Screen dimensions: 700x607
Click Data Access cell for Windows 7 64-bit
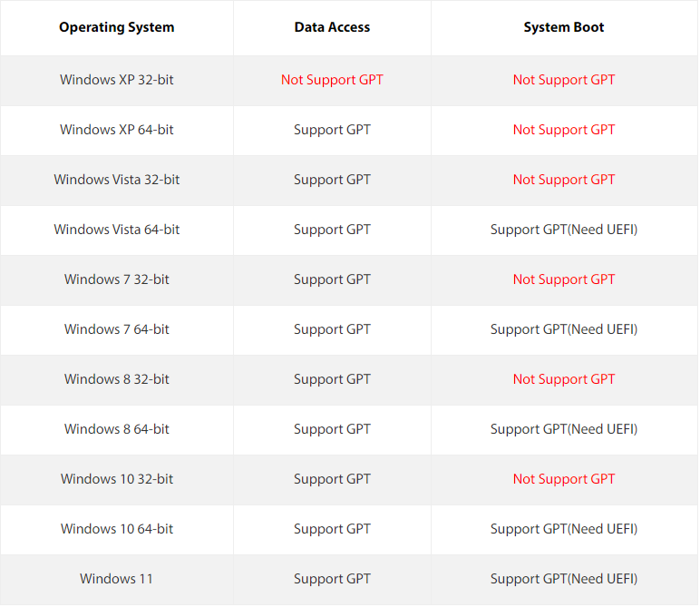(332, 329)
